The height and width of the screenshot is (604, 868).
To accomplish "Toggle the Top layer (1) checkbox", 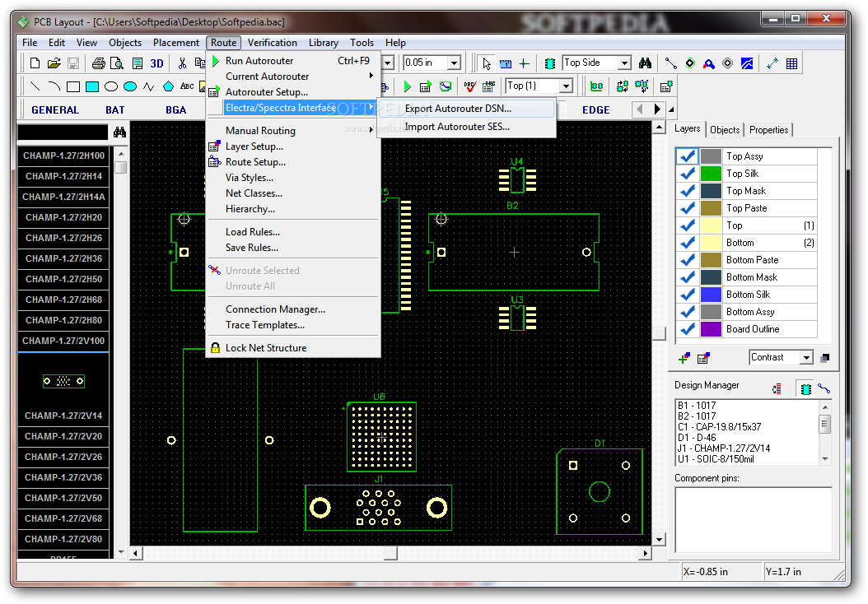I will pos(688,225).
